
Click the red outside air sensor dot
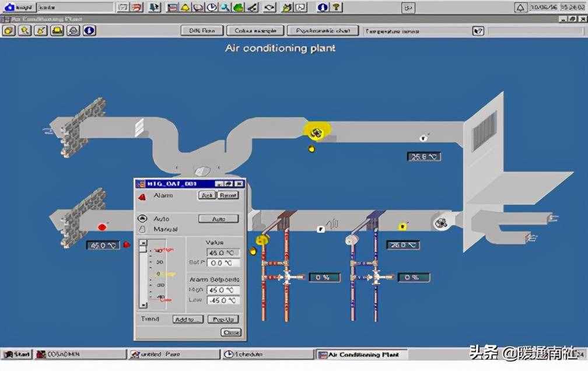(102, 226)
